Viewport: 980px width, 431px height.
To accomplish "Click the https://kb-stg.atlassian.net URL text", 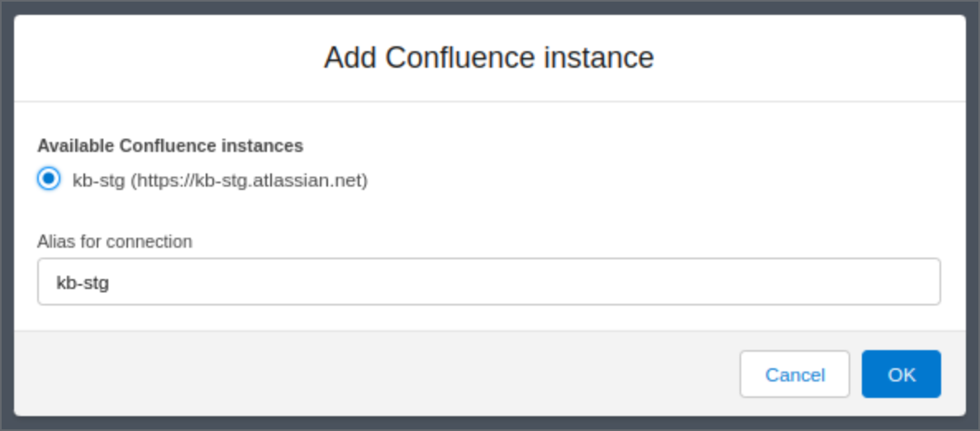I will tap(249, 180).
